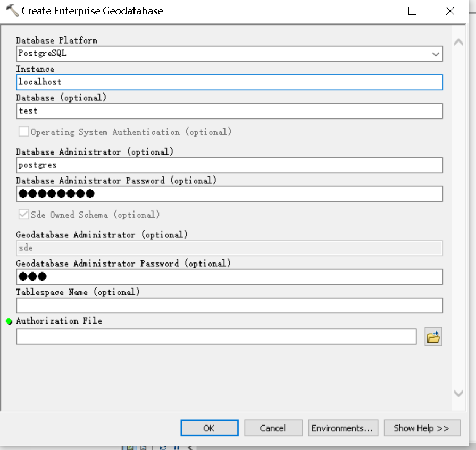Expand the help panel via Show Help
Screen dimensions: 476x450
(422, 428)
